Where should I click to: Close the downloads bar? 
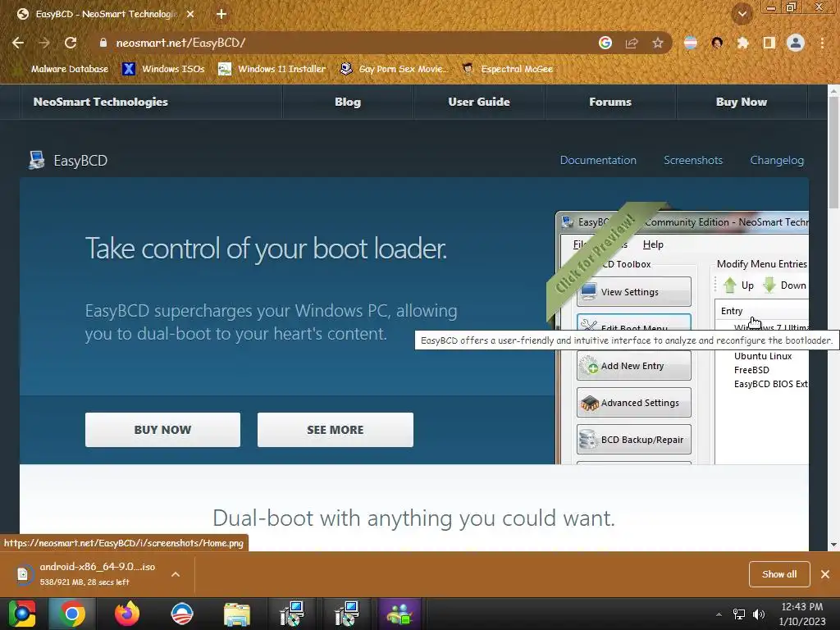pyautogui.click(x=825, y=574)
